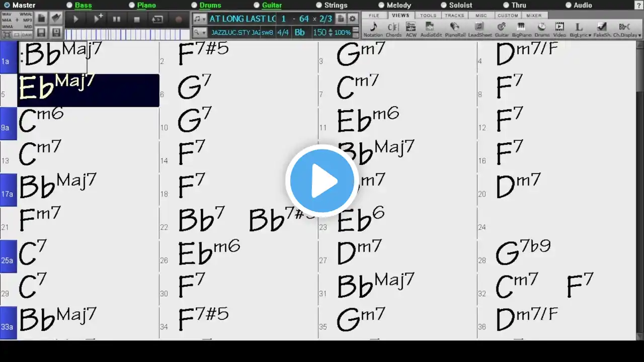
Task: Select the Soloist track radio button
Action: pyautogui.click(x=444, y=5)
